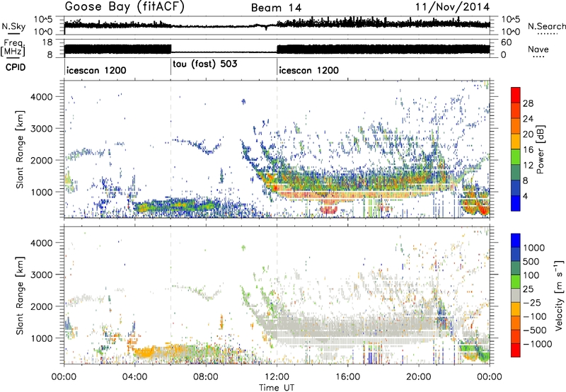
Task: Click the 'Nave' legend label
Action: (x=538, y=49)
